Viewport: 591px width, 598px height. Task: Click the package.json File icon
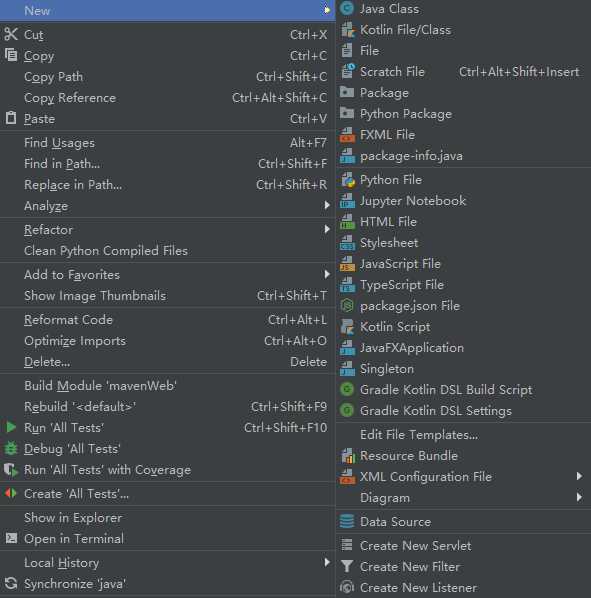[347, 305]
